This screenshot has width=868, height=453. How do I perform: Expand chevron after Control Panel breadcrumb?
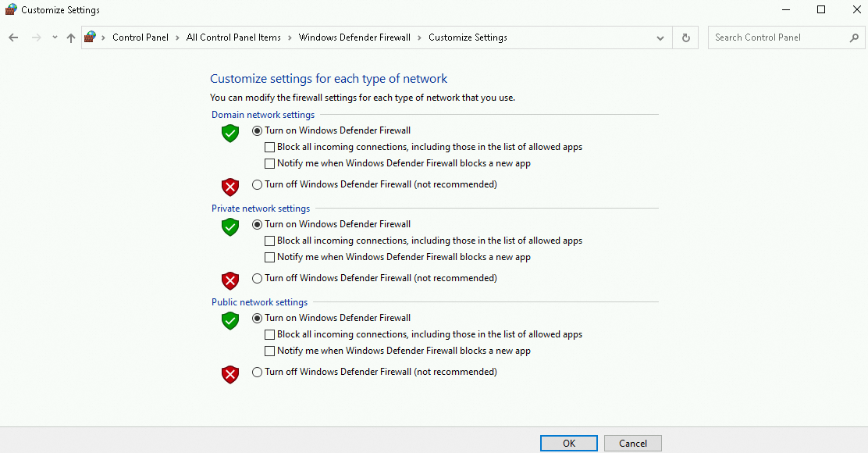coord(177,37)
